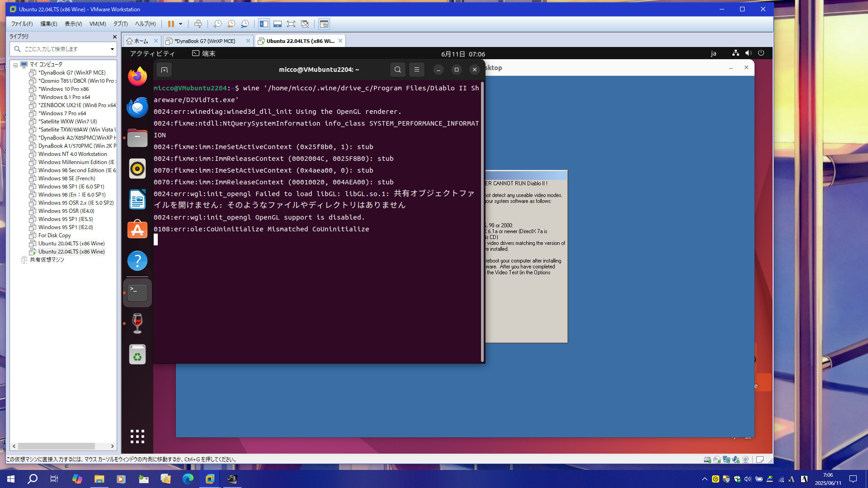Open the library search filter dropdown arrow

pyautogui.click(x=112, y=49)
